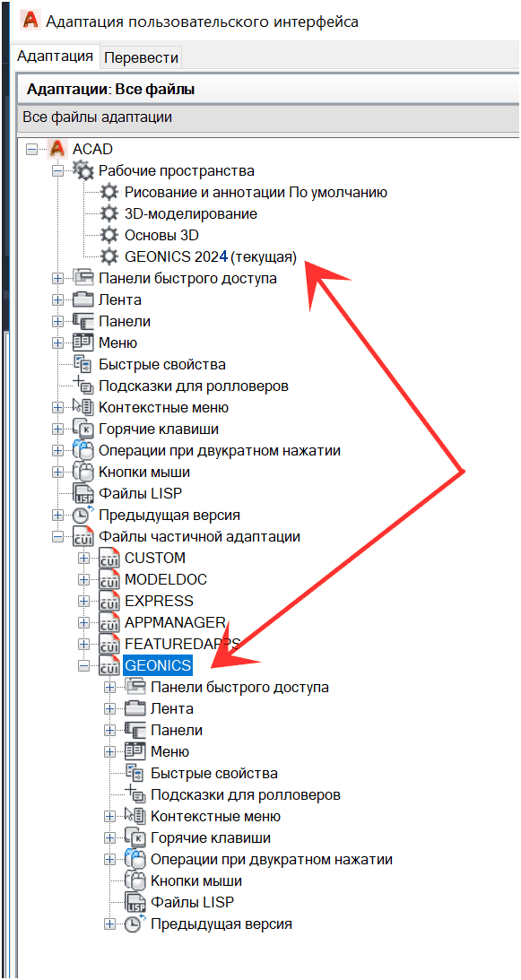Click the ACAD root node icon
Screen dimensions: 521x980
pos(58,149)
